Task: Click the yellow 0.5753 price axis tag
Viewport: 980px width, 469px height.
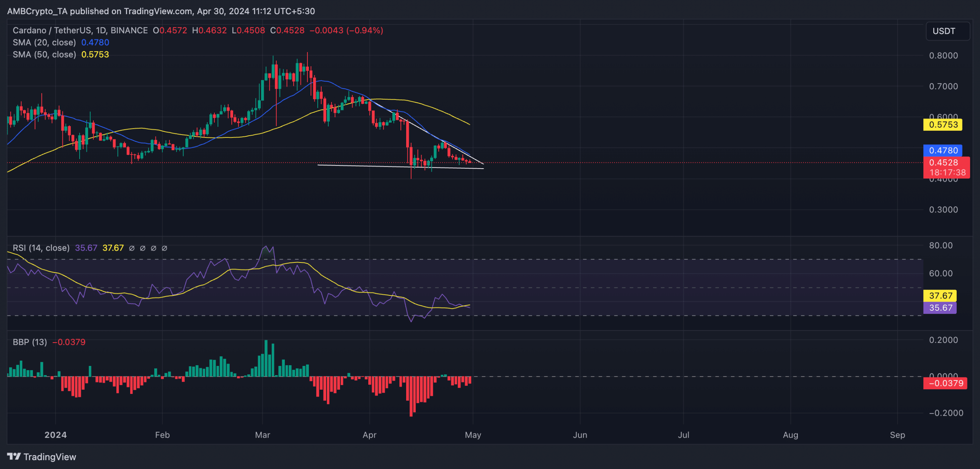Action: point(943,125)
